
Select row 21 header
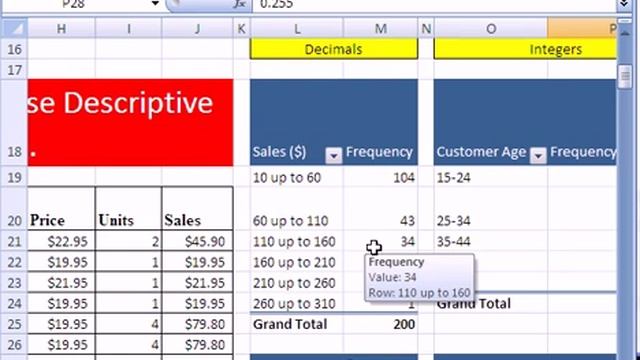[x=15, y=241]
